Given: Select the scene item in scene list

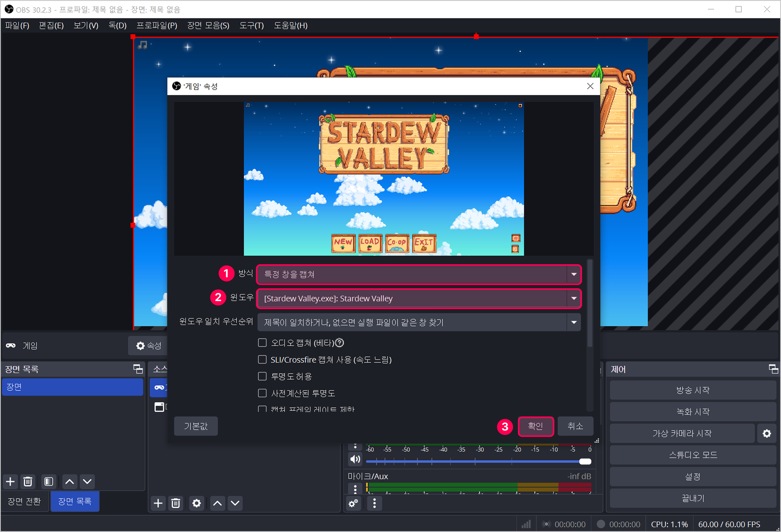Looking at the screenshot, I should coord(73,387).
